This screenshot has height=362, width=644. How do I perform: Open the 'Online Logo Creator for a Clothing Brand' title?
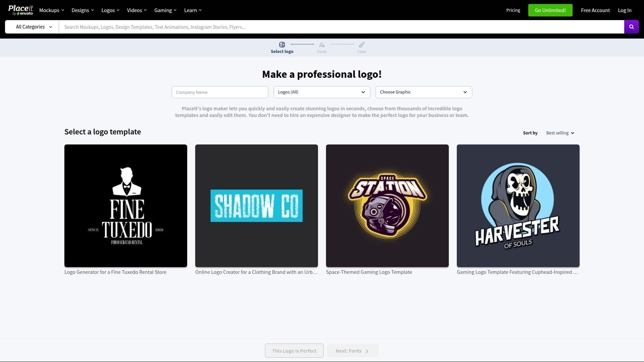tap(256, 272)
